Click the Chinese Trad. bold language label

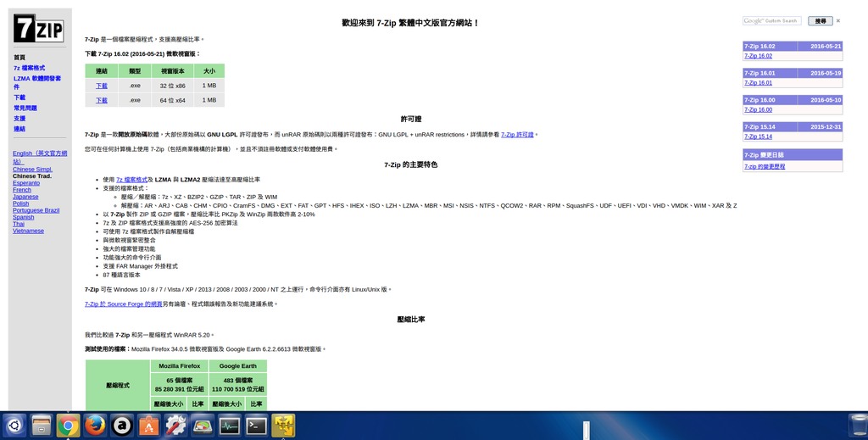[32, 176]
